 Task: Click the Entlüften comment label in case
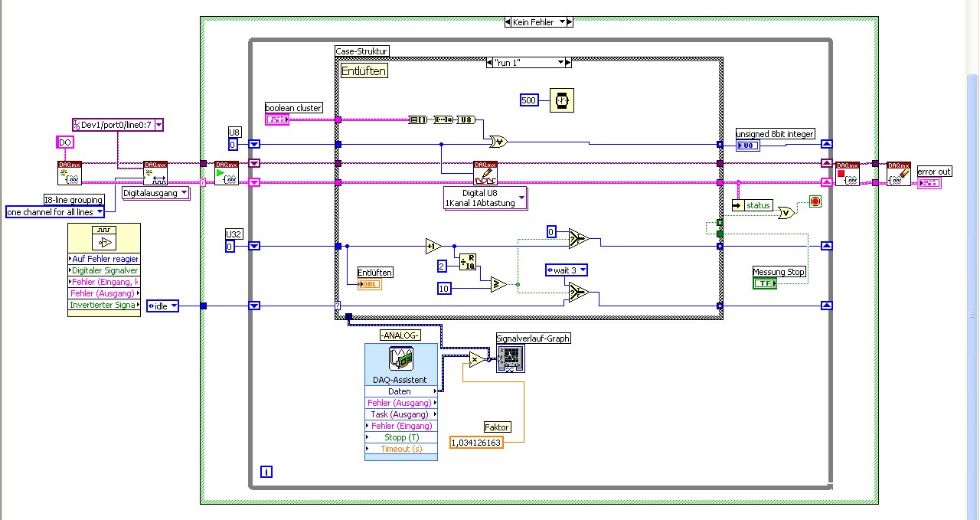(x=364, y=70)
